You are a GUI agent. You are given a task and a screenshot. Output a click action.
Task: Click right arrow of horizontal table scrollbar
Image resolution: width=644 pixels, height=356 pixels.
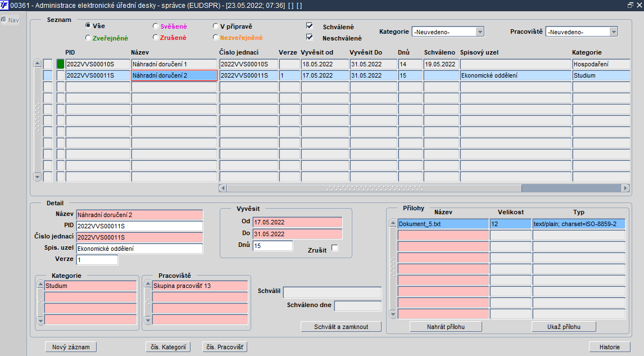point(625,188)
